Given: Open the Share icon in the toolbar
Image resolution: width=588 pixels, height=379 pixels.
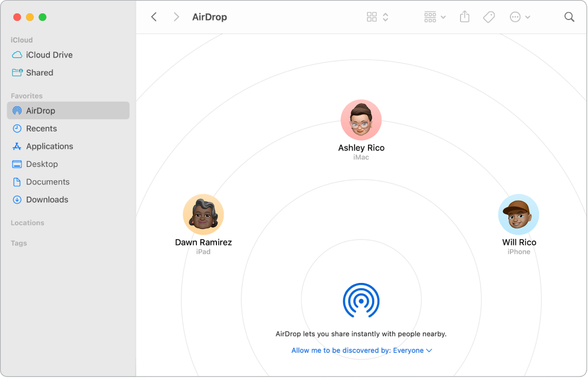Looking at the screenshot, I should (x=464, y=16).
